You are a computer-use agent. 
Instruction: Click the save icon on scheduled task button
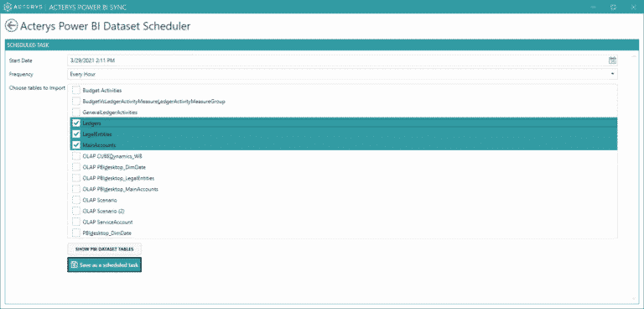point(74,265)
